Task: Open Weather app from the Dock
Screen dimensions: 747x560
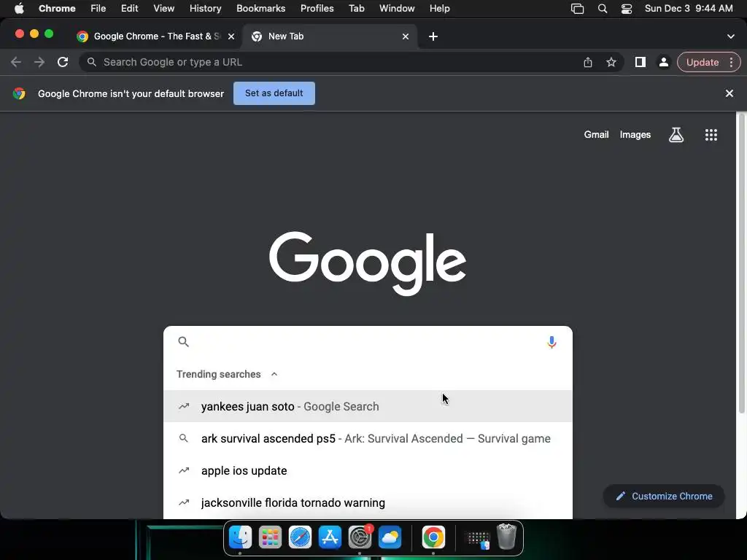Action: [390, 537]
